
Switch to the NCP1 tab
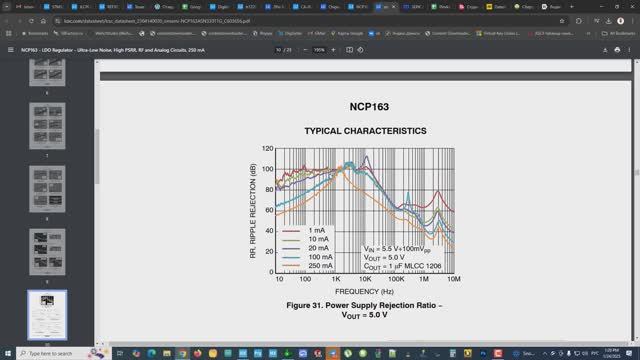point(358,7)
